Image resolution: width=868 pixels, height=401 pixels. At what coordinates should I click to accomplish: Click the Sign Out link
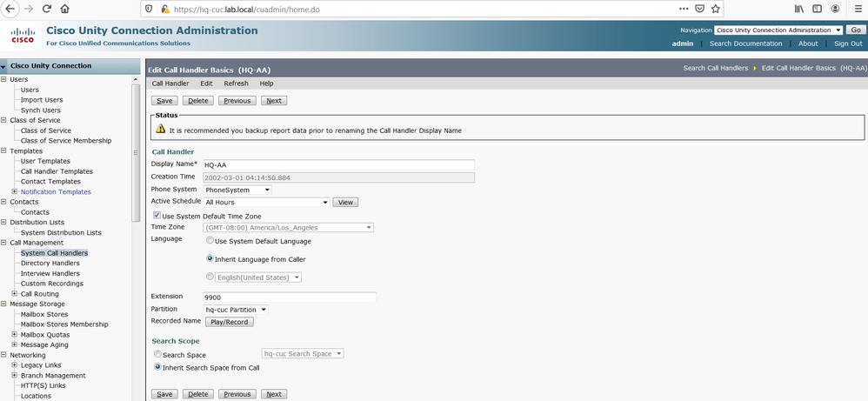(848, 43)
